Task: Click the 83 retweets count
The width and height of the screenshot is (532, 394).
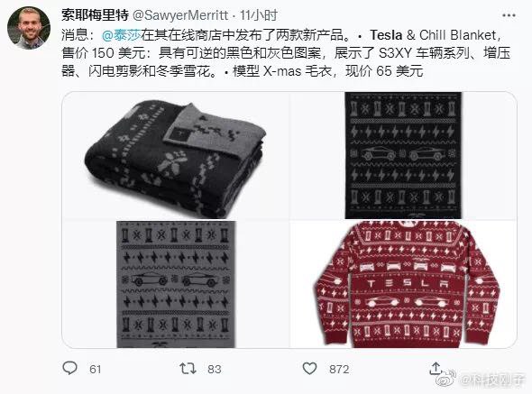Action: click(215, 370)
